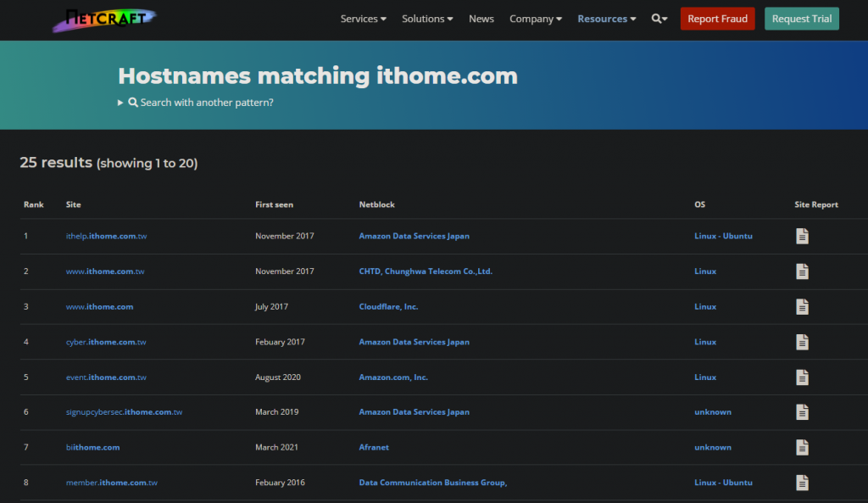Open member.ithome.com.tw site link
Screen dimensions: 868x503
coord(111,483)
